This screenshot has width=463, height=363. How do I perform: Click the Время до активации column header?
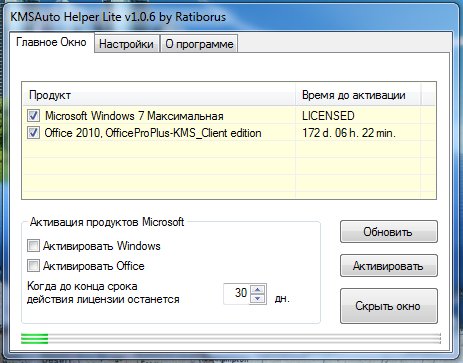[x=358, y=95]
